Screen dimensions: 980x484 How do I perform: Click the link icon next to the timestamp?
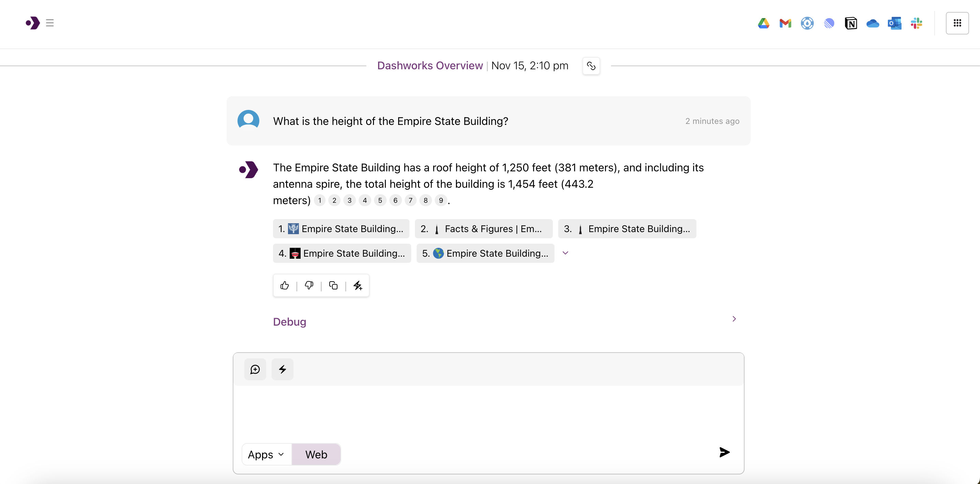click(x=591, y=66)
